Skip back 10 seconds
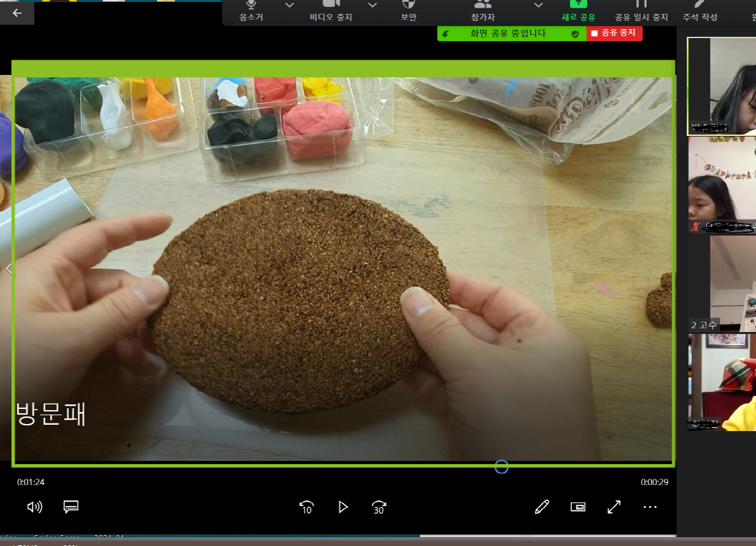This screenshot has width=756, height=546. pyautogui.click(x=307, y=507)
